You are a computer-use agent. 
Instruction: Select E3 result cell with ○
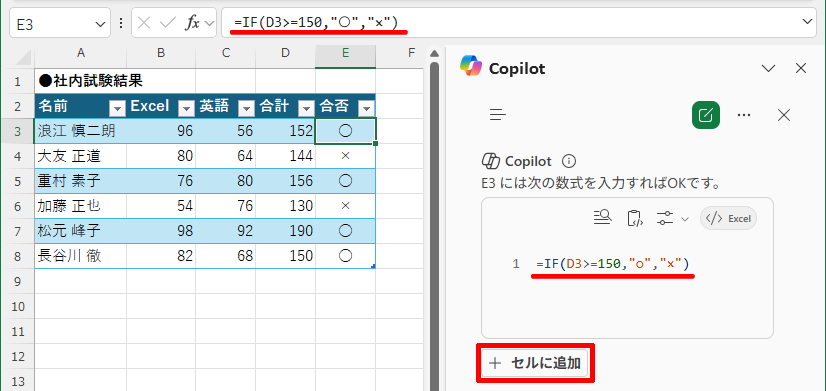coord(346,131)
